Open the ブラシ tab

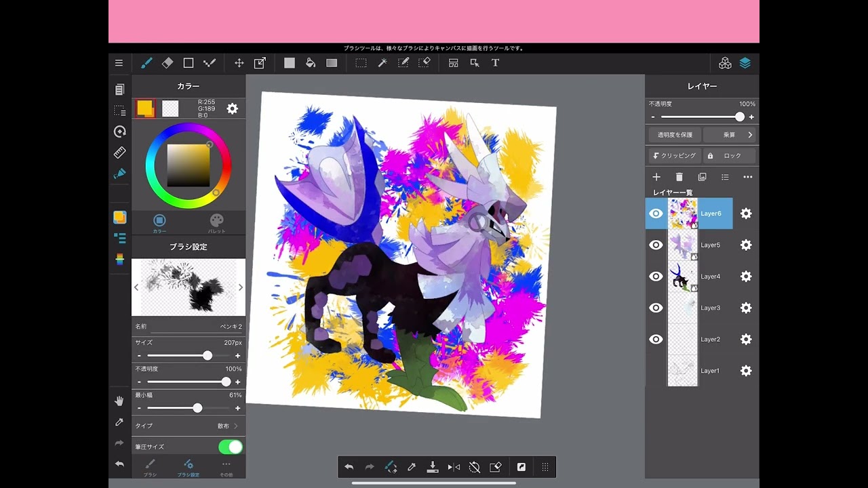pos(150,468)
